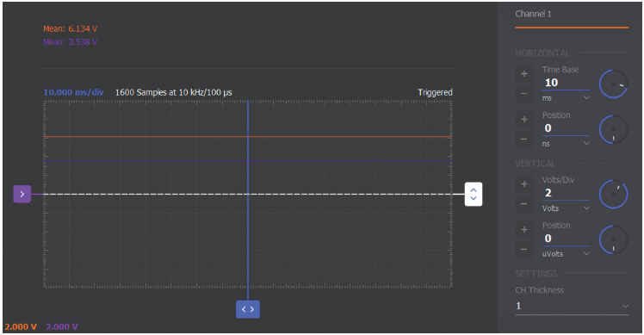Decrease vertical Position with minus button
Viewport: 644px width, 335px height.
coord(524,249)
